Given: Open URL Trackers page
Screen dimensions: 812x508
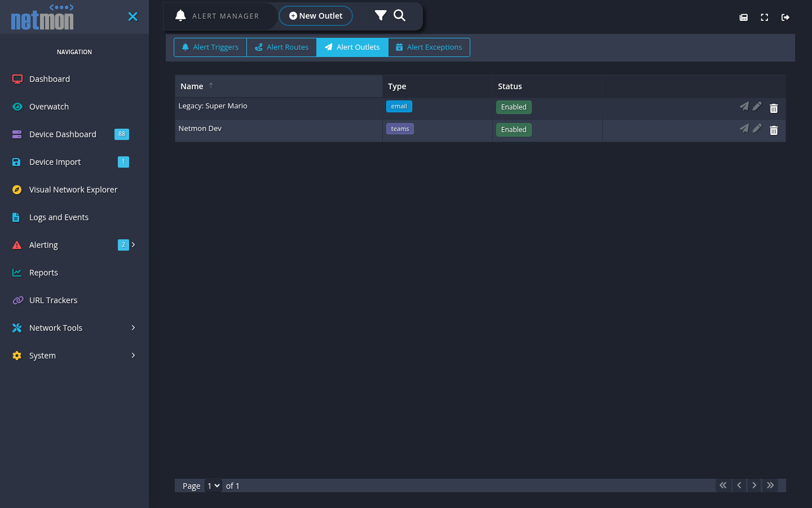Looking at the screenshot, I should [53, 300].
